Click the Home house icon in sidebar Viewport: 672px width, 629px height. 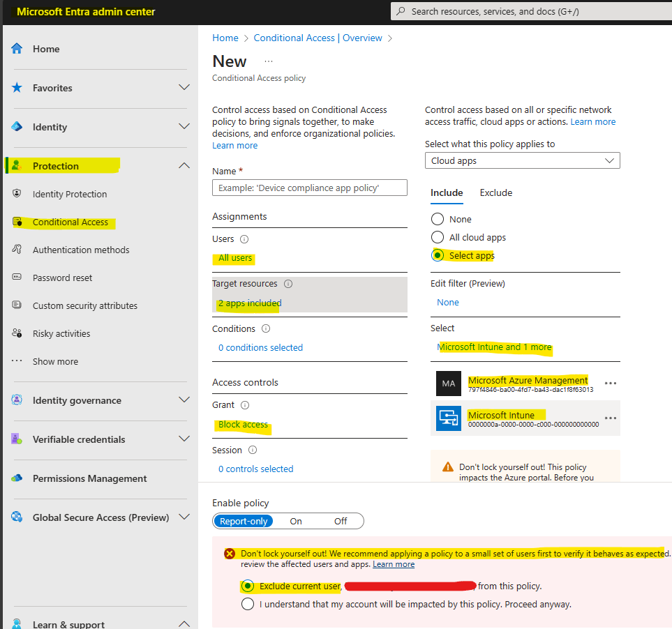[x=17, y=48]
